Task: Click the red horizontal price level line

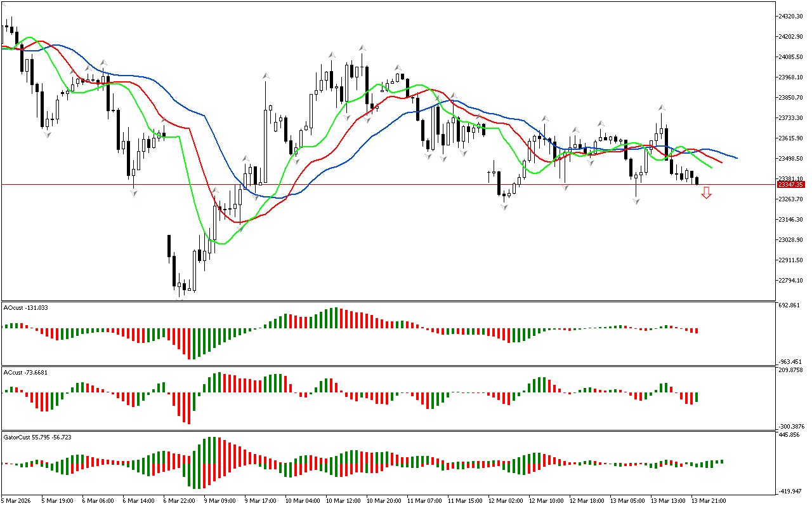Action: coord(381,184)
